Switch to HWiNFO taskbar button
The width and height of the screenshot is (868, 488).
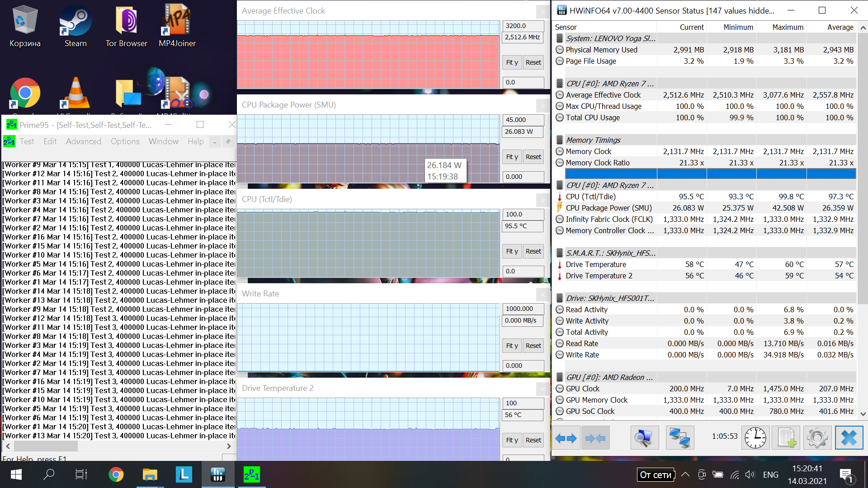[217, 474]
